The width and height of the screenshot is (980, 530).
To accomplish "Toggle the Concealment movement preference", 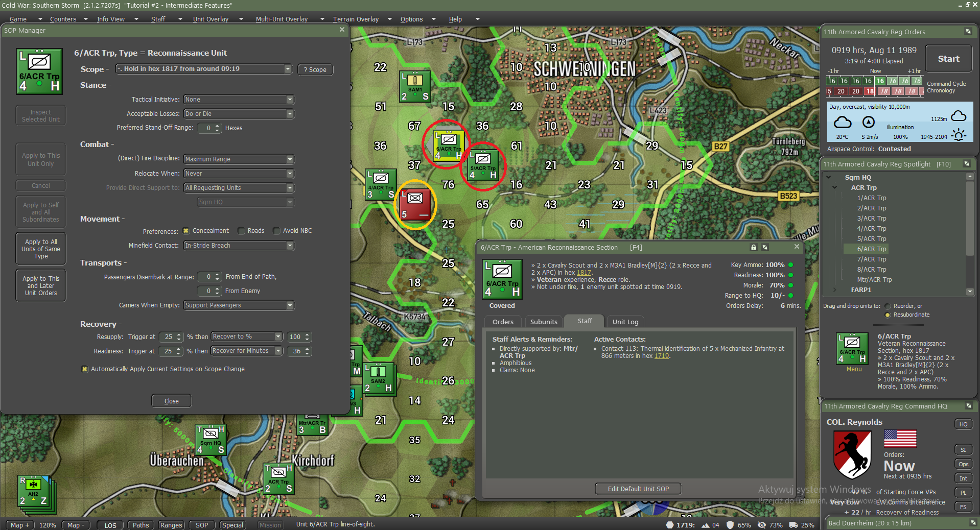I will 186,231.
